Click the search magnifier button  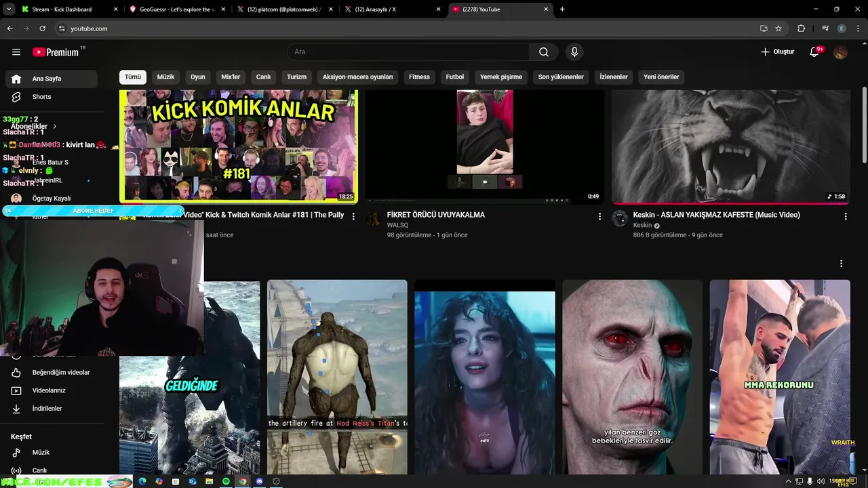[x=544, y=52]
